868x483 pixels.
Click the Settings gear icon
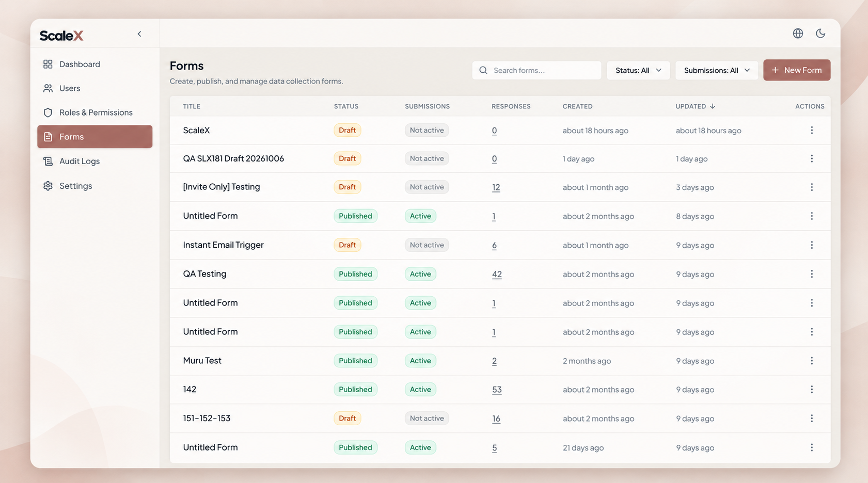coord(48,186)
